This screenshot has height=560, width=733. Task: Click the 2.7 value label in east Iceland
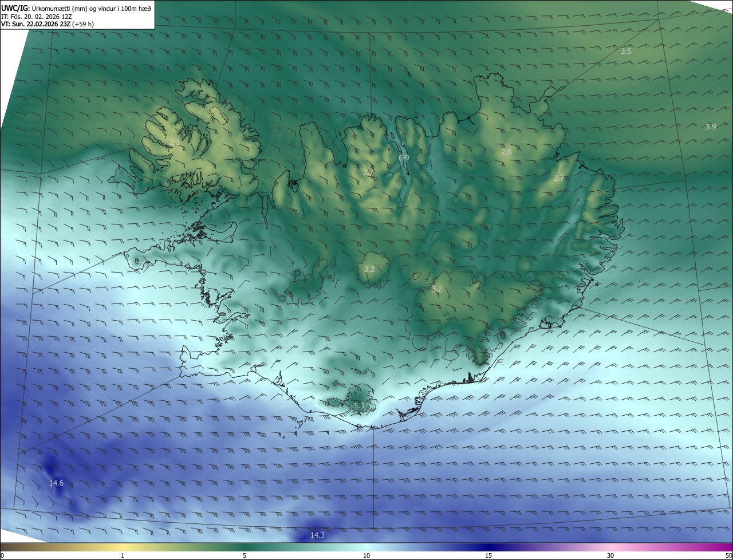(x=558, y=179)
